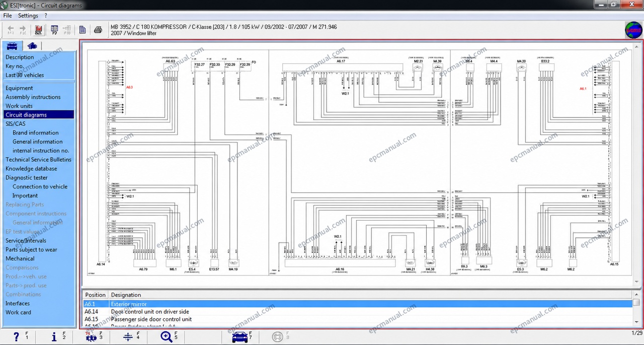
Task: Open Service/Intervals section
Action: 26,240
